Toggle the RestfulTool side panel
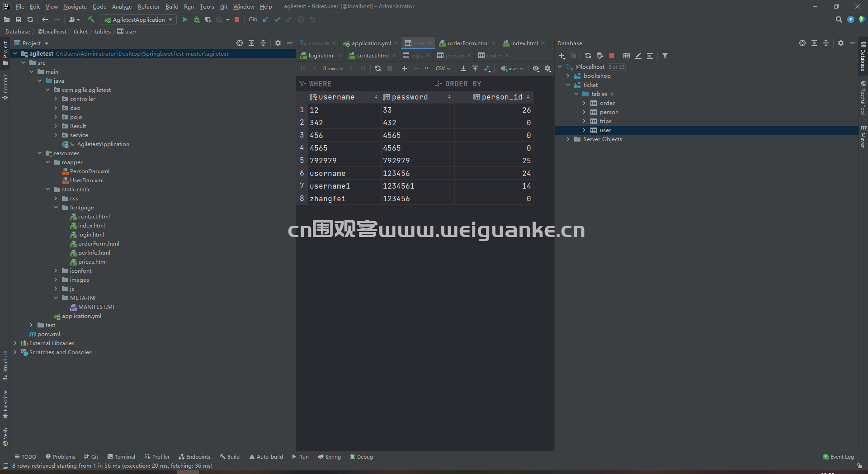The width and height of the screenshot is (868, 474). tap(863, 98)
